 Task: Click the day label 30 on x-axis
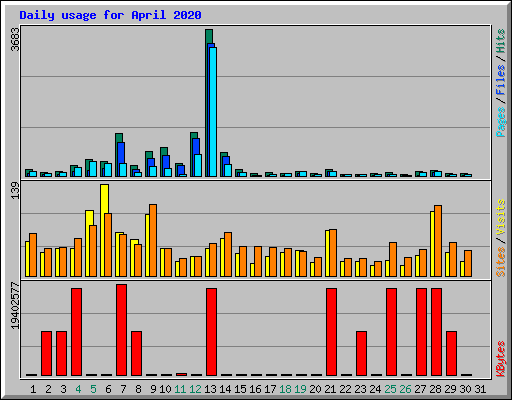465,389
